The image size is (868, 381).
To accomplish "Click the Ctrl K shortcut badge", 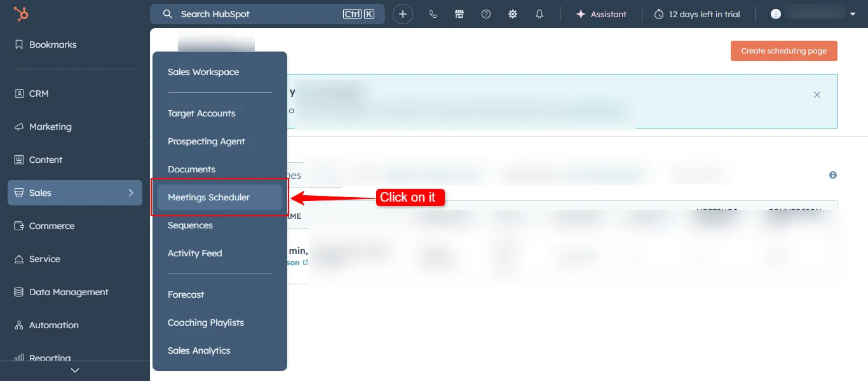I will (359, 14).
